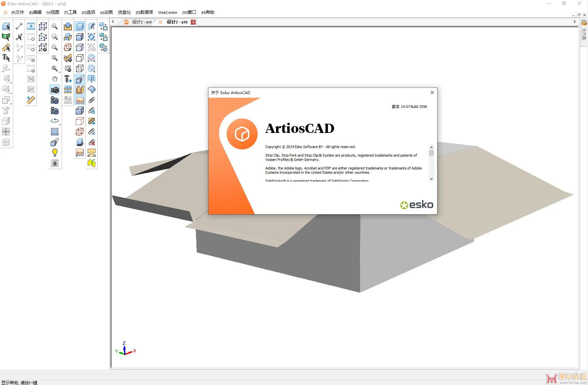Open the 文件 menu
The height and width of the screenshot is (385, 588).
pos(18,13)
